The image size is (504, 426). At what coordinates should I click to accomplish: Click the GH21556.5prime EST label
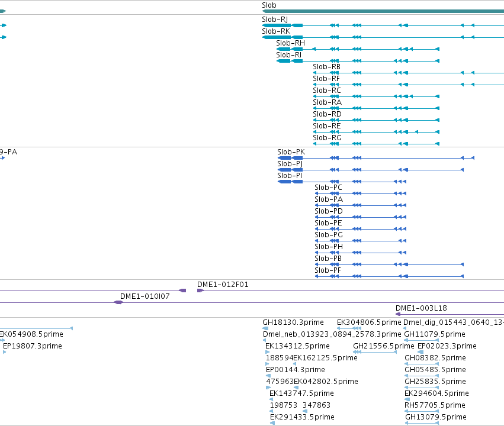tap(383, 346)
